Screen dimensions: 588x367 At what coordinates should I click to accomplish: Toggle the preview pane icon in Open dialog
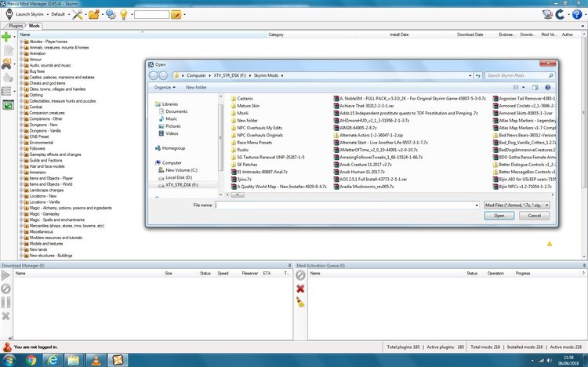click(535, 87)
